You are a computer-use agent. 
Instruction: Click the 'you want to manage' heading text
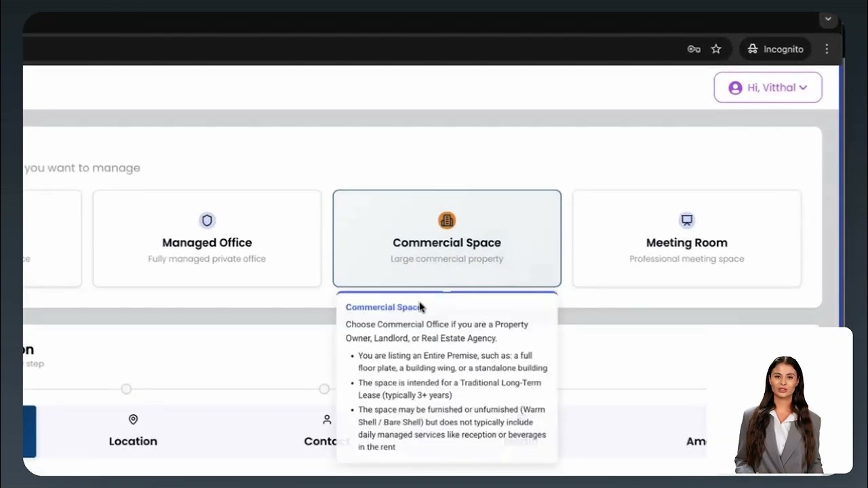point(82,168)
